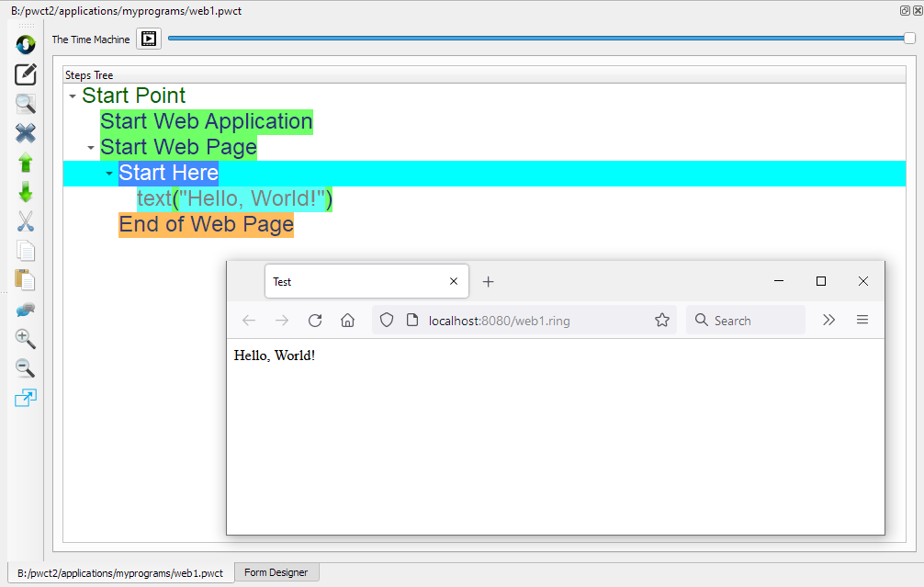Click the interact components browser icon
The image size is (924, 587).
coord(26,44)
